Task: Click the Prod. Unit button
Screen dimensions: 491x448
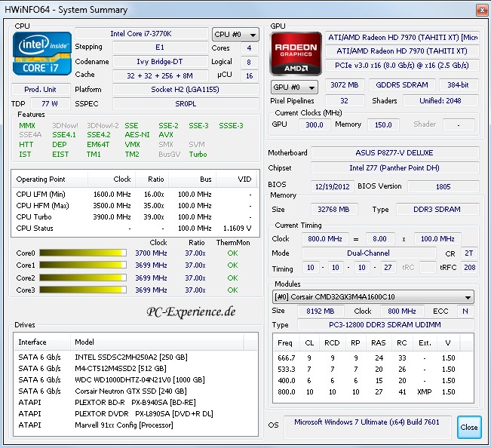Action: [x=41, y=90]
